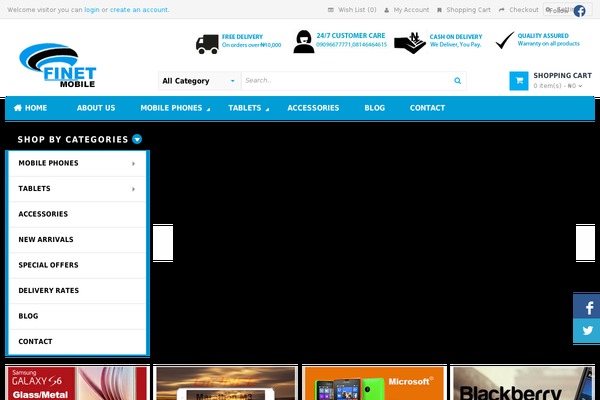Open Blog in sidebar categories

(x=77, y=316)
